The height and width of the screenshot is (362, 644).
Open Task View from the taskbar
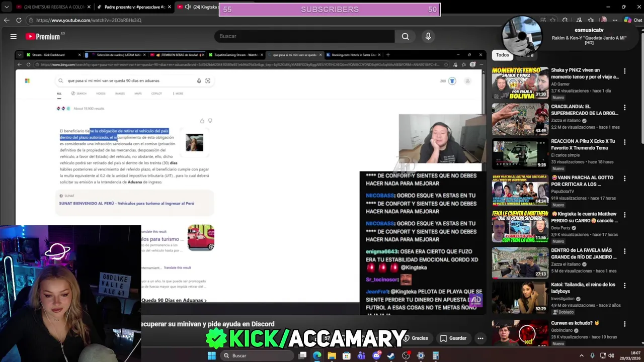302,355
